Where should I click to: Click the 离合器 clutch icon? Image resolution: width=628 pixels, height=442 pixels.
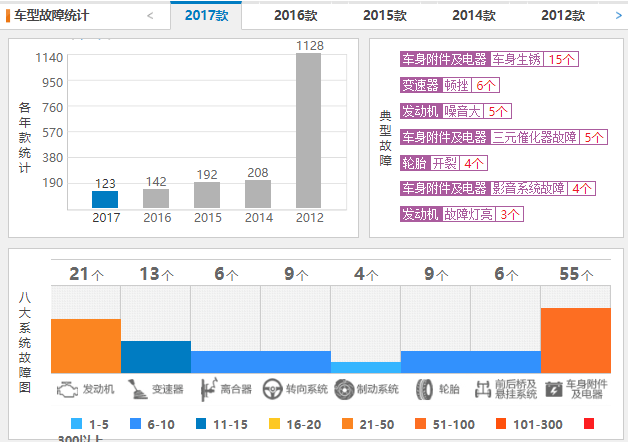click(208, 389)
